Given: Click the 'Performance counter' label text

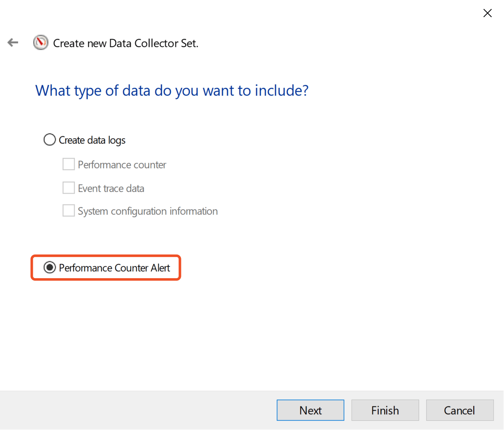Looking at the screenshot, I should (122, 165).
